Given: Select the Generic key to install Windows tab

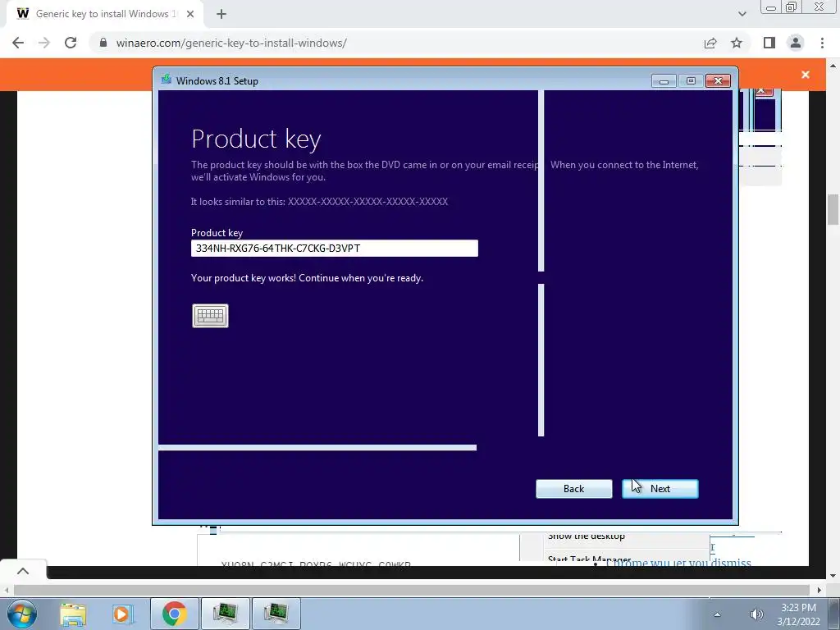Looking at the screenshot, I should [x=105, y=14].
